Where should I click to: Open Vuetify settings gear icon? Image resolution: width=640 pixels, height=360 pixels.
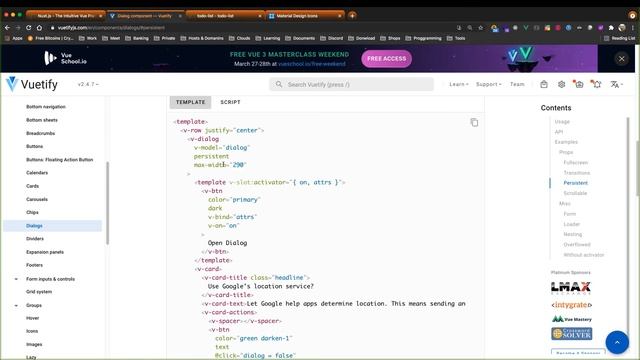(562, 84)
